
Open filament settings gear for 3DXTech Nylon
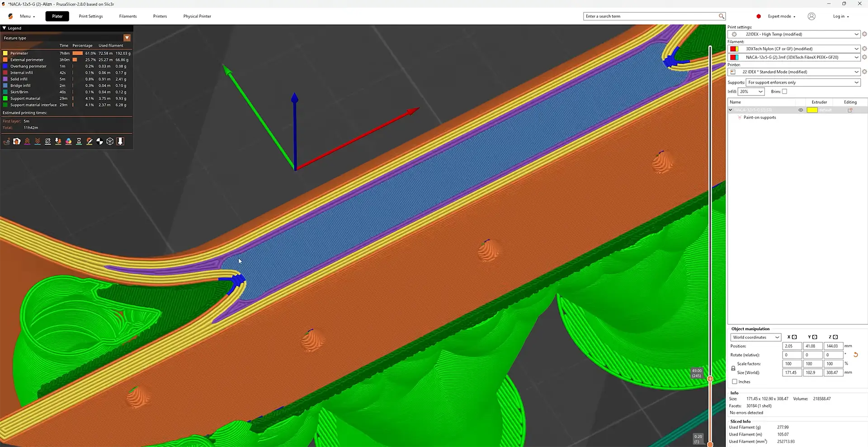pos(864,49)
